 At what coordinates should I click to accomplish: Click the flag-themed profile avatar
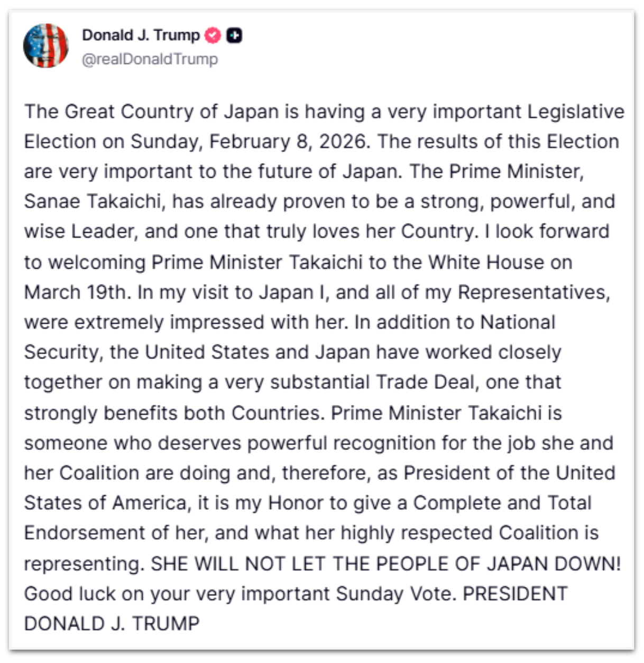click(46, 46)
